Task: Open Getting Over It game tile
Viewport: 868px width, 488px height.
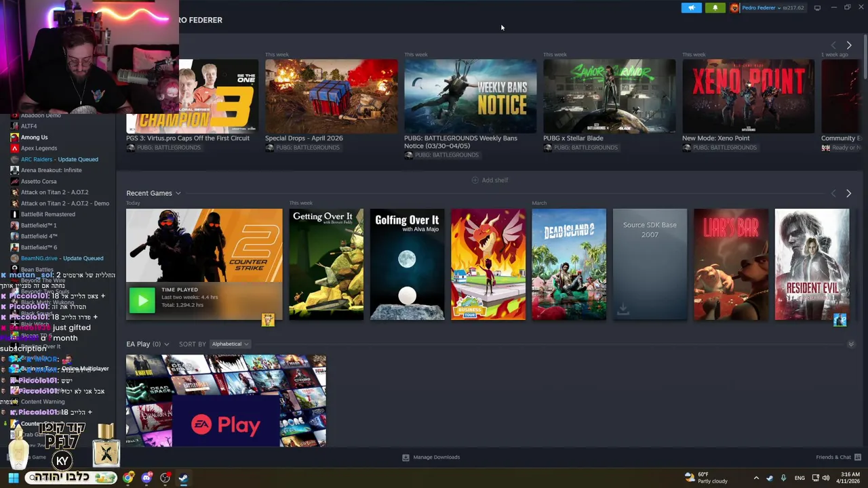Action: coord(326,264)
